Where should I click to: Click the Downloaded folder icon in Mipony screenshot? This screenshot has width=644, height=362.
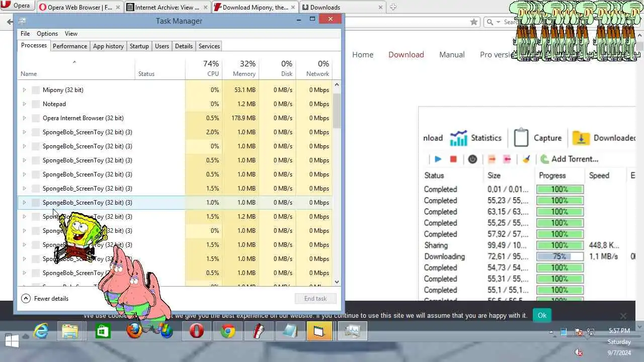pyautogui.click(x=581, y=138)
